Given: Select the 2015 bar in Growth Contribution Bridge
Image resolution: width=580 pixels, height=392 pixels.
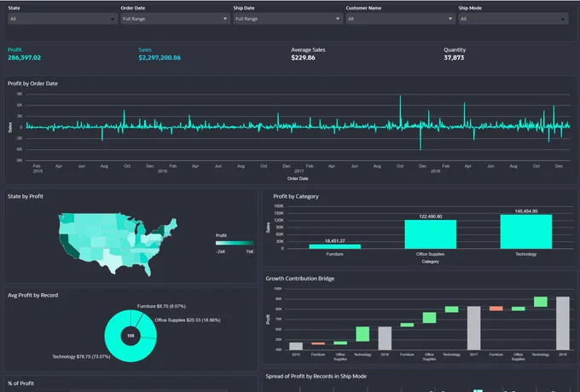Looking at the screenshot, I should (296, 346).
